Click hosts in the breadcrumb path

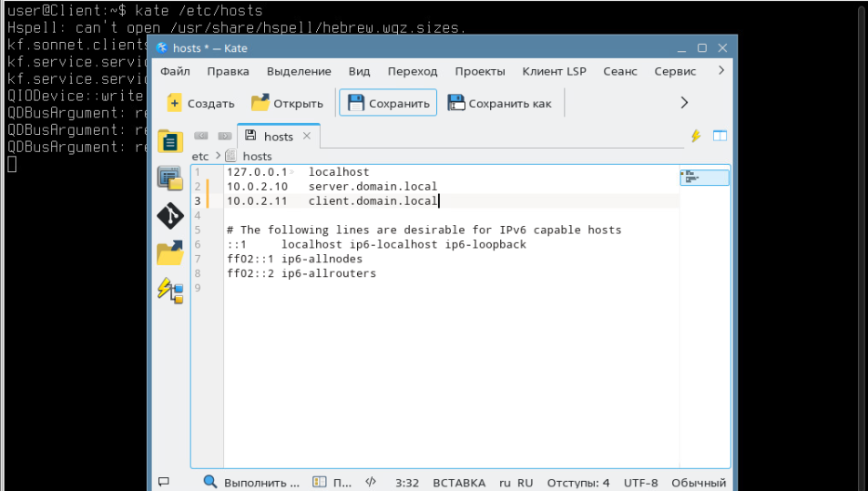(257, 156)
